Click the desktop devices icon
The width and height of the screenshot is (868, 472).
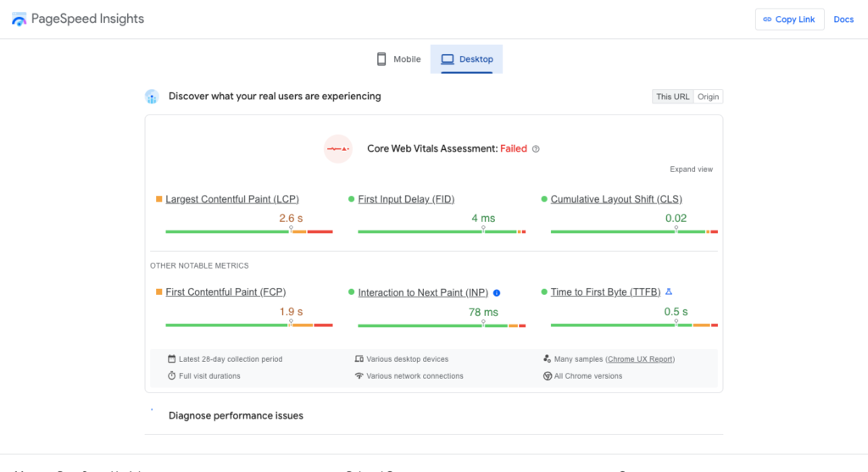(x=359, y=358)
